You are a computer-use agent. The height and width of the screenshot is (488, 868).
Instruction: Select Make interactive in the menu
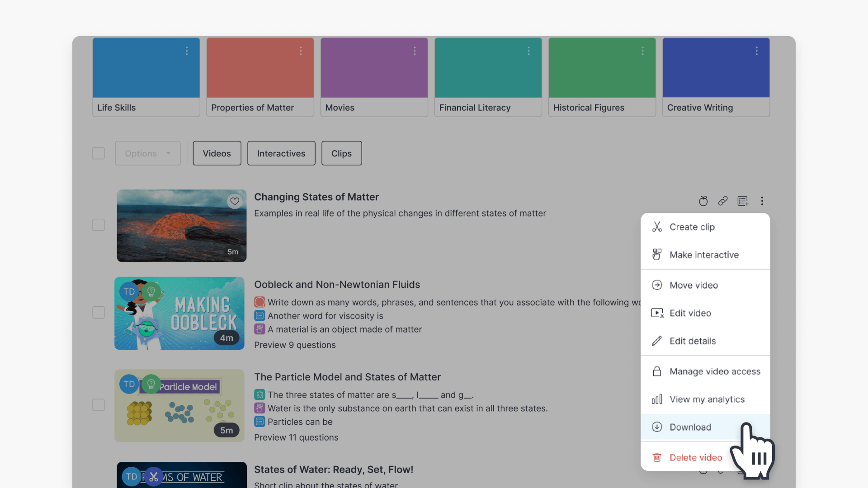[704, 255]
